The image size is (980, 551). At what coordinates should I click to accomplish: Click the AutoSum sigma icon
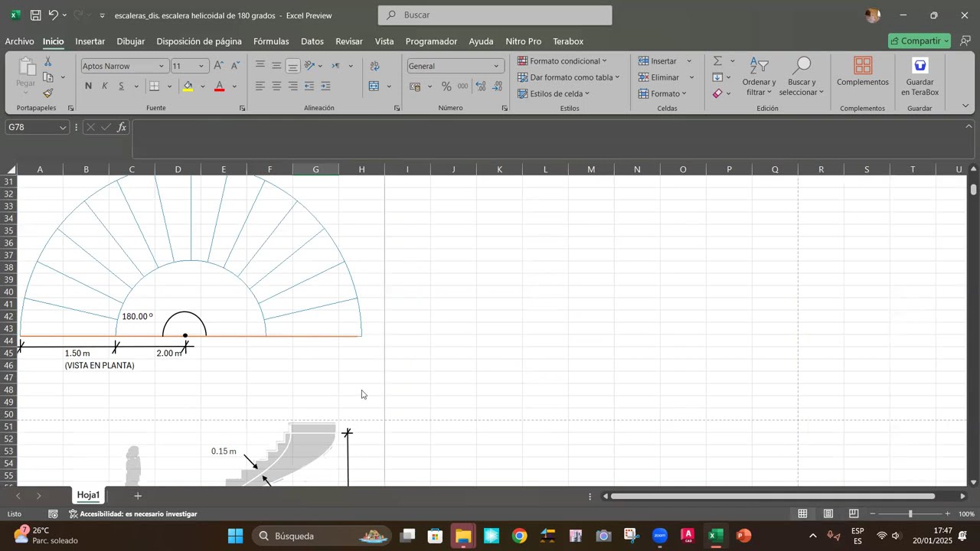[x=717, y=61]
